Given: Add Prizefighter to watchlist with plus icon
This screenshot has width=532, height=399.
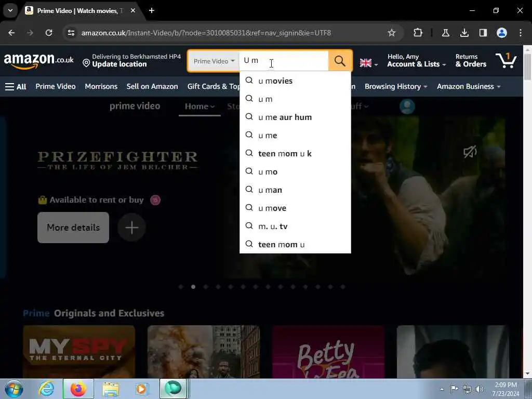Looking at the screenshot, I should [131, 228].
